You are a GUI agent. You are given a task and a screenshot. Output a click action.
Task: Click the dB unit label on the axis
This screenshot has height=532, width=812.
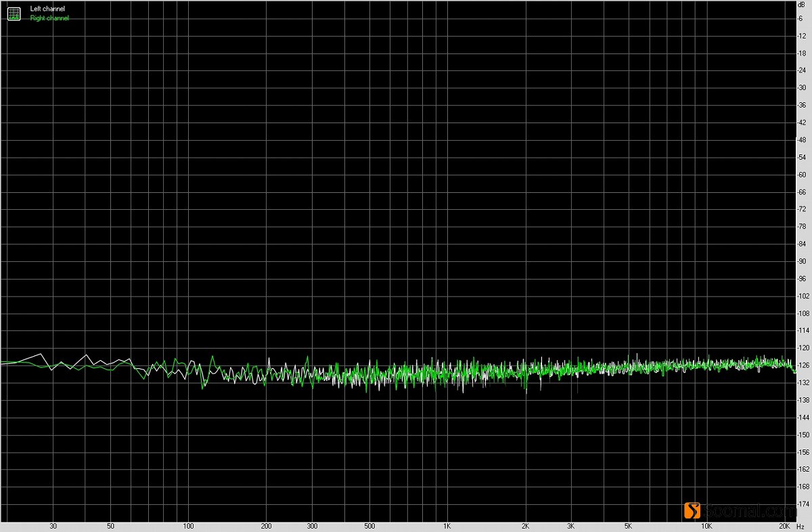click(801, 5)
